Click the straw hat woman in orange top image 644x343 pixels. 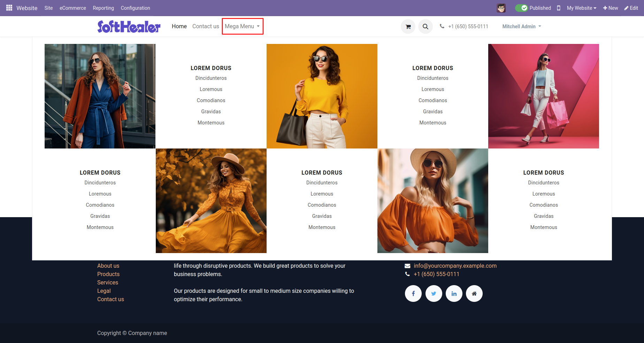[x=433, y=201]
